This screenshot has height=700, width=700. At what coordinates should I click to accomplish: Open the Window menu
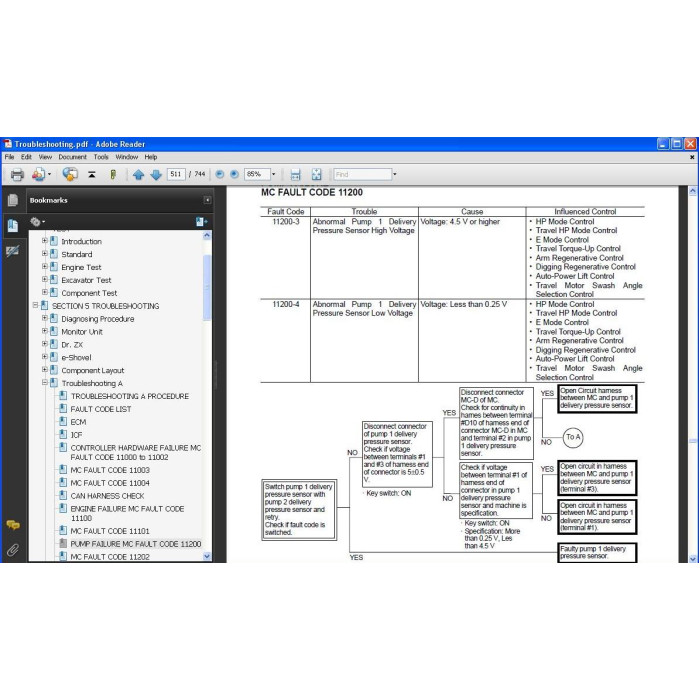point(127,157)
